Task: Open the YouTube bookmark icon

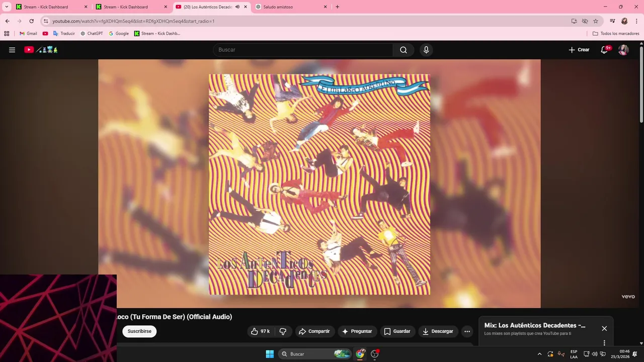Action: pyautogui.click(x=45, y=34)
